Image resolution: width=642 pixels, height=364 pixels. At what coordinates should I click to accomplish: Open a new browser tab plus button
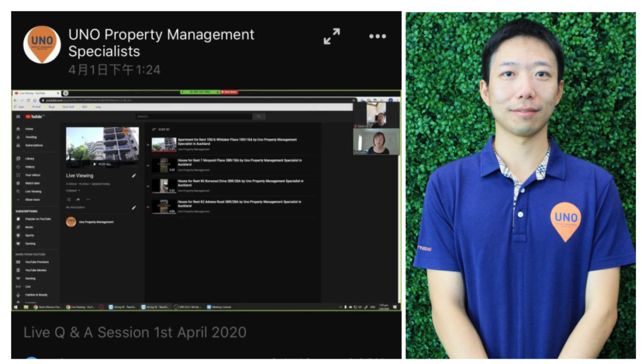point(65,93)
